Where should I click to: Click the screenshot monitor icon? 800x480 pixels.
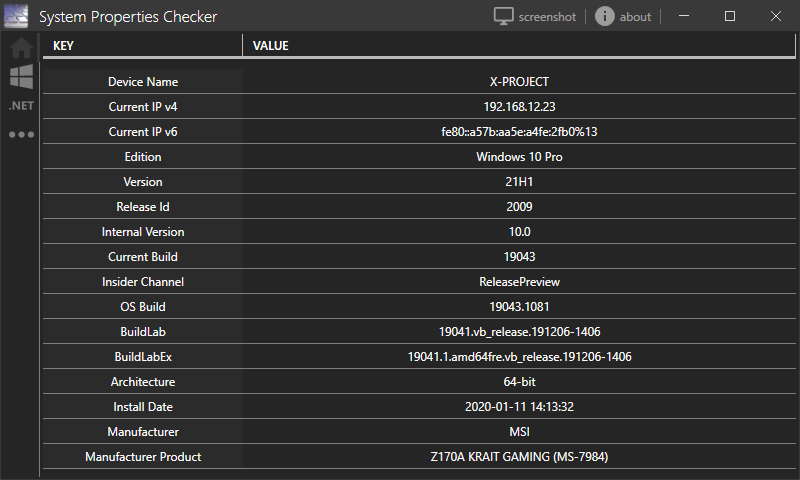pyautogui.click(x=503, y=16)
